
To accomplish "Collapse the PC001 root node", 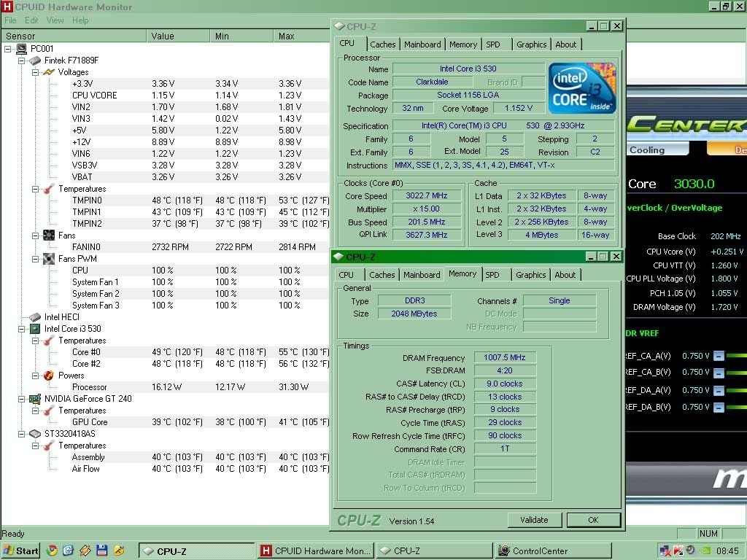I will (x=7, y=49).
